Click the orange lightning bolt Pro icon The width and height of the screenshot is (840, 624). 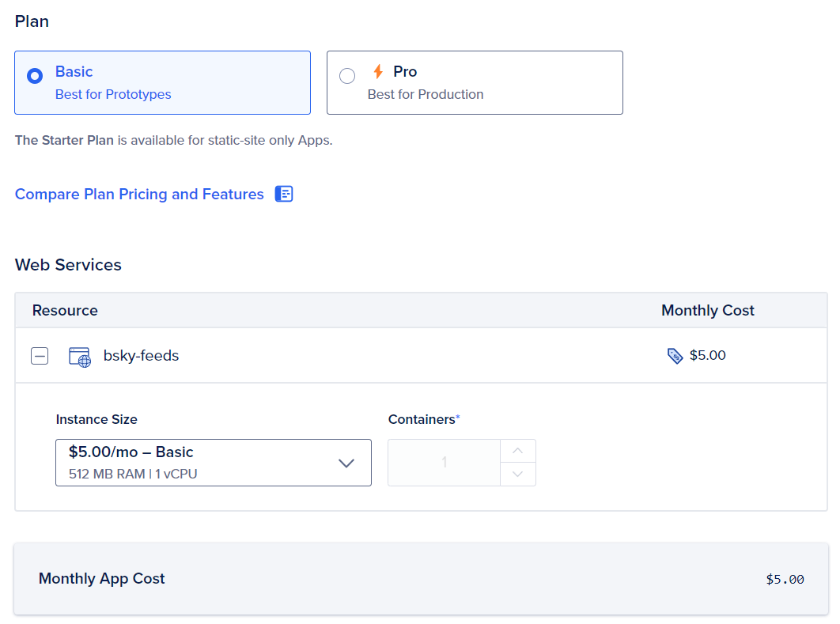tap(378, 72)
